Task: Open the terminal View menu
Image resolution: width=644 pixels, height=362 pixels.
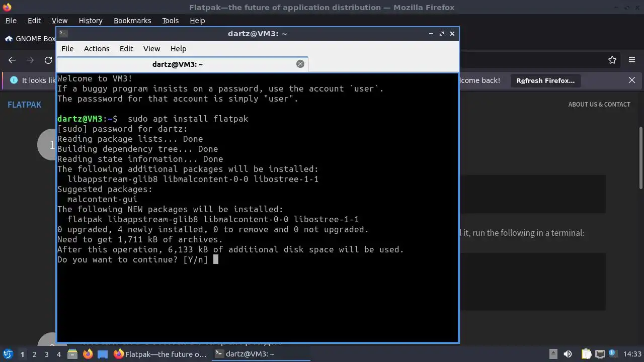Action: [151, 49]
